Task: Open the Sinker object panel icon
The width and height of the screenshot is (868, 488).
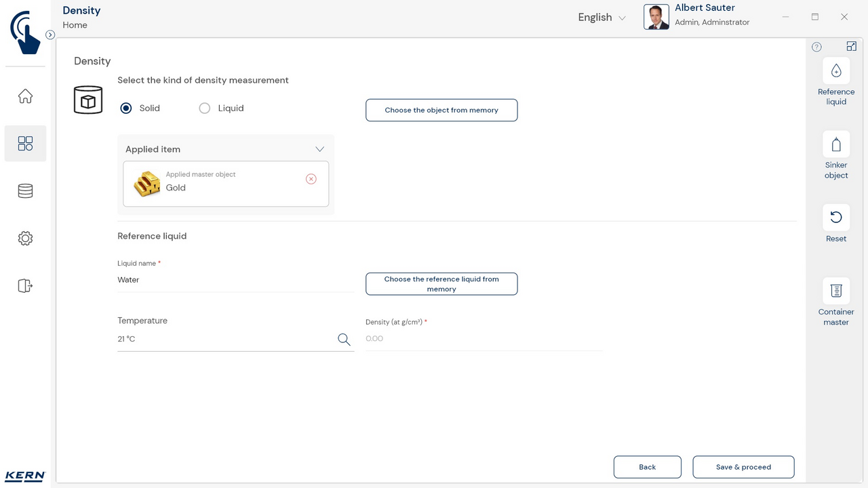Action: 835,144
